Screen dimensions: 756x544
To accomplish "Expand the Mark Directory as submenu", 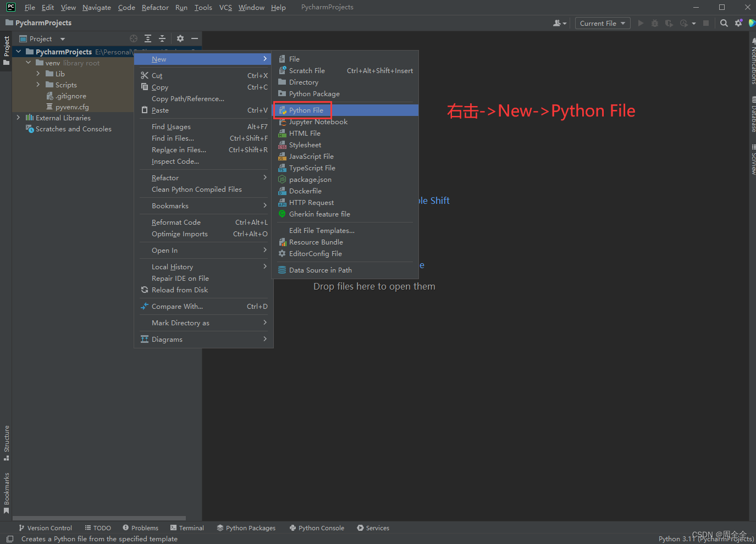I will click(203, 323).
